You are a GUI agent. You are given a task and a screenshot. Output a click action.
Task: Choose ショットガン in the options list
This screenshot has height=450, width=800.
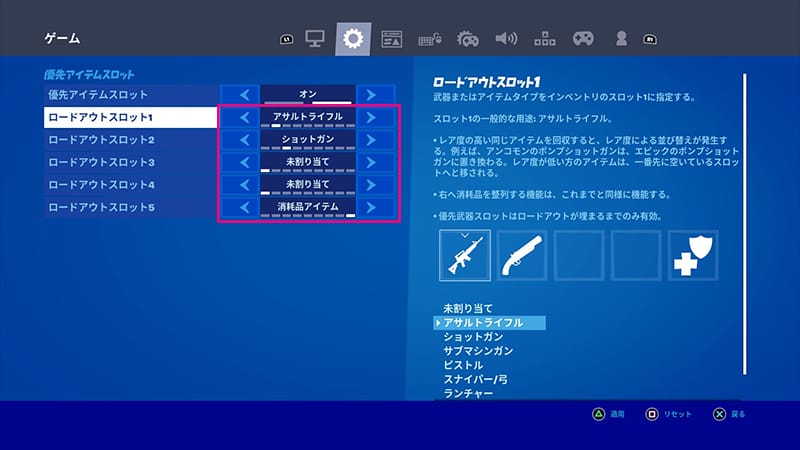pos(473,337)
